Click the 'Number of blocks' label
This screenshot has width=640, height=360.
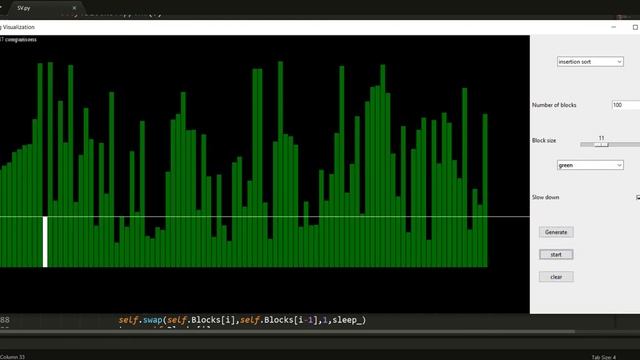pyautogui.click(x=554, y=105)
